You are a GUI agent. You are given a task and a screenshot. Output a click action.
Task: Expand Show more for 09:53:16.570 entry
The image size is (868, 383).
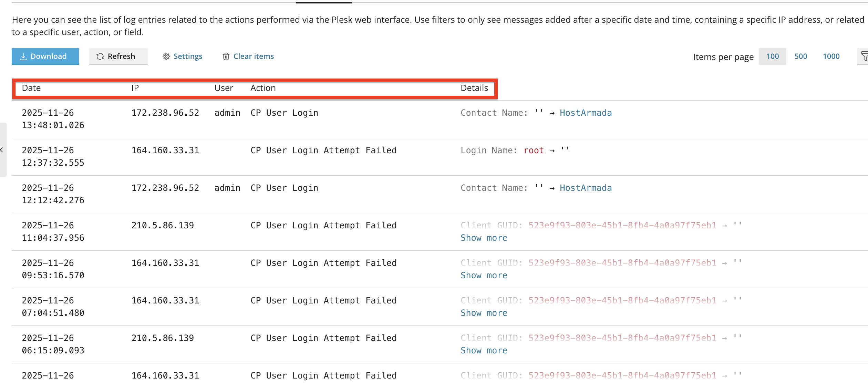[x=484, y=276]
